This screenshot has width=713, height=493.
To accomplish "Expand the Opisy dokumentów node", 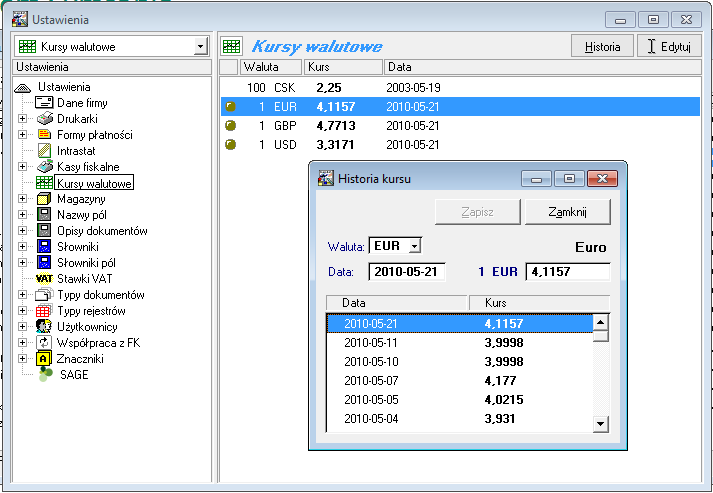I will coord(22,231).
